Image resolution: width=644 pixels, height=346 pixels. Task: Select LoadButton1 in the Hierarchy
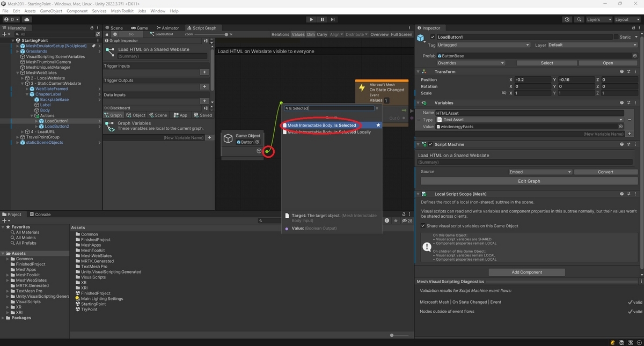pyautogui.click(x=56, y=121)
